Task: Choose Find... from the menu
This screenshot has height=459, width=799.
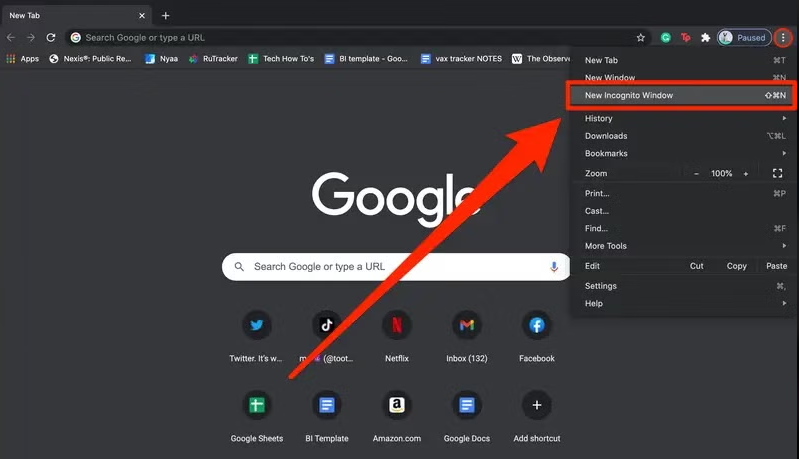Action: tap(683, 228)
